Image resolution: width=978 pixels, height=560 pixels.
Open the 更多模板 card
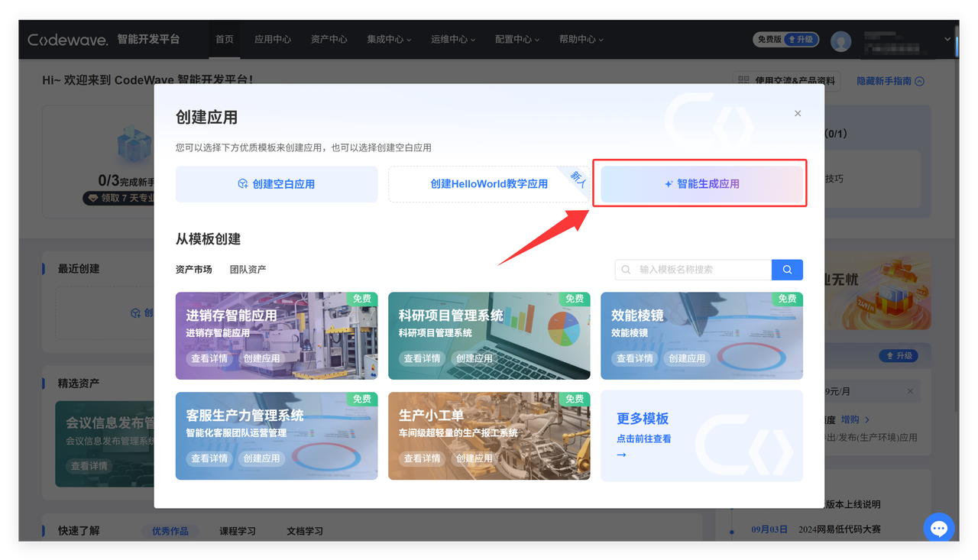pyautogui.click(x=701, y=436)
